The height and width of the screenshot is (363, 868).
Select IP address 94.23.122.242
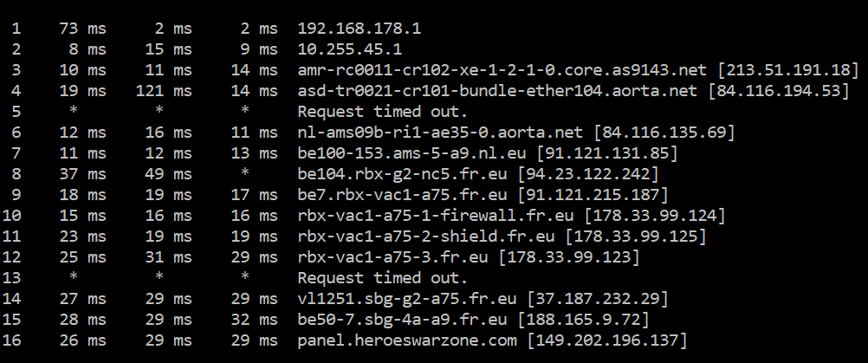tap(588, 174)
